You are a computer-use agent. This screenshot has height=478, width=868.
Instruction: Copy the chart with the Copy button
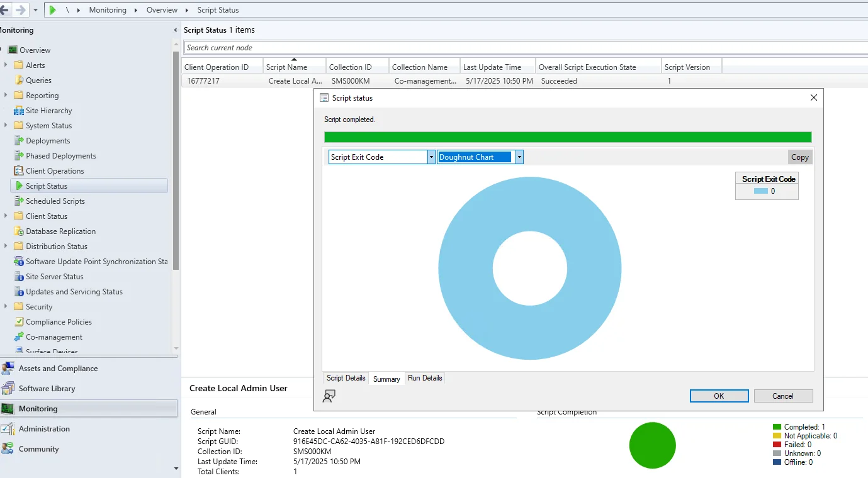pyautogui.click(x=800, y=157)
